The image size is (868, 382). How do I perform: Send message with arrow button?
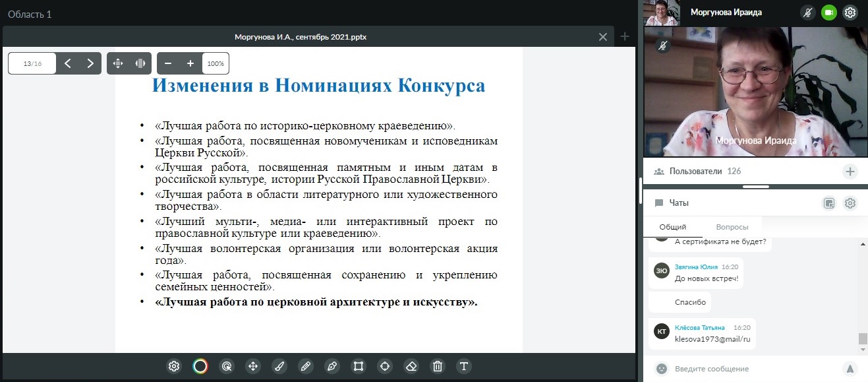point(850,369)
